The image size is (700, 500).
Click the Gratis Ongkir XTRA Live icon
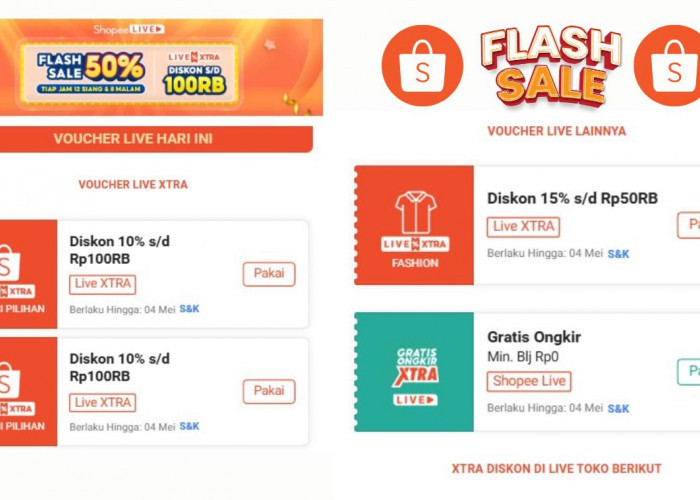tap(415, 372)
